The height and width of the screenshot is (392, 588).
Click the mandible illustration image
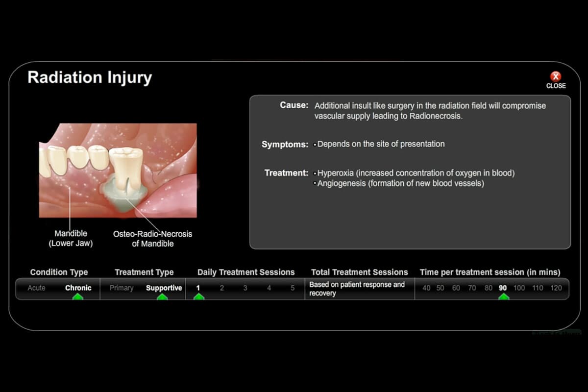click(x=118, y=170)
